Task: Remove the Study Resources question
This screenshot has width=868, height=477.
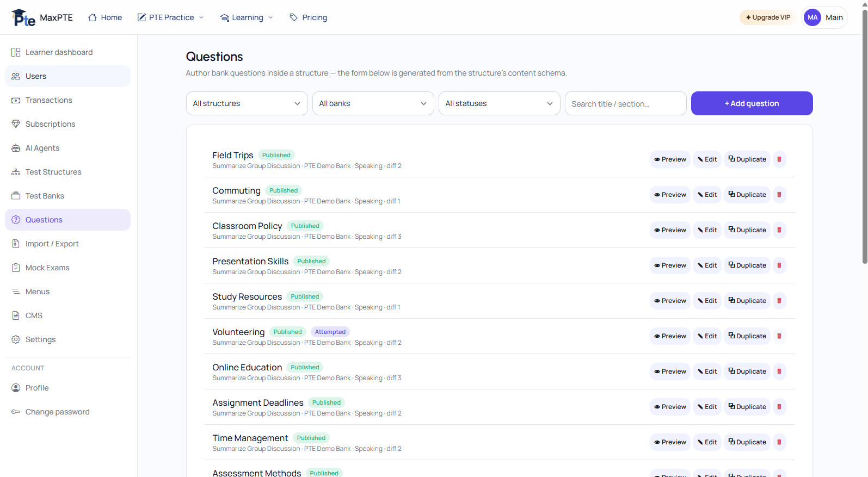Action: (779, 301)
